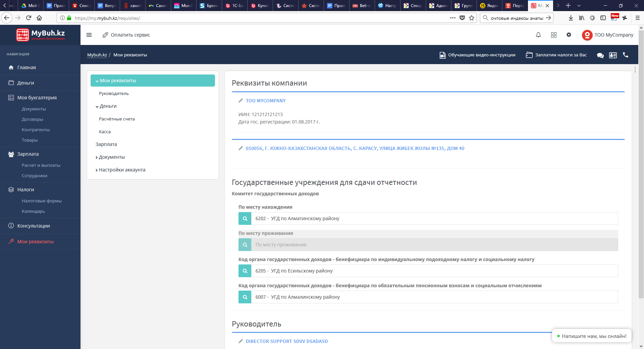Search icon for По месту проживания
The width and height of the screenshot is (644, 349).
tap(245, 245)
